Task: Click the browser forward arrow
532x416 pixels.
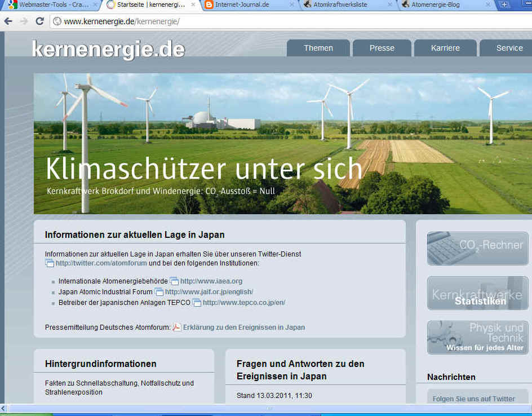Action: (x=24, y=21)
